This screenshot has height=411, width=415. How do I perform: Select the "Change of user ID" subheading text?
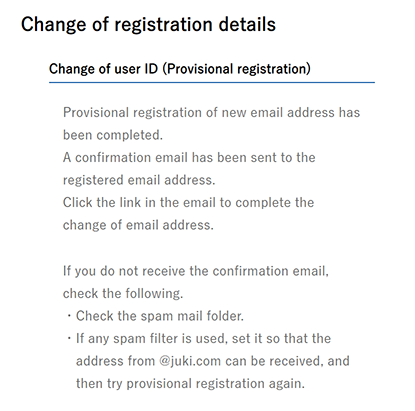tap(103, 69)
